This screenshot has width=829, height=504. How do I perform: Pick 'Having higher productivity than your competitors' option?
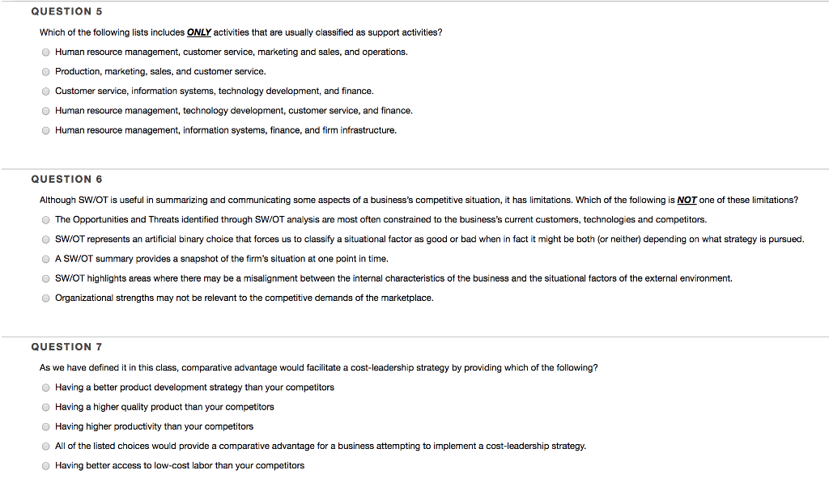[46, 426]
